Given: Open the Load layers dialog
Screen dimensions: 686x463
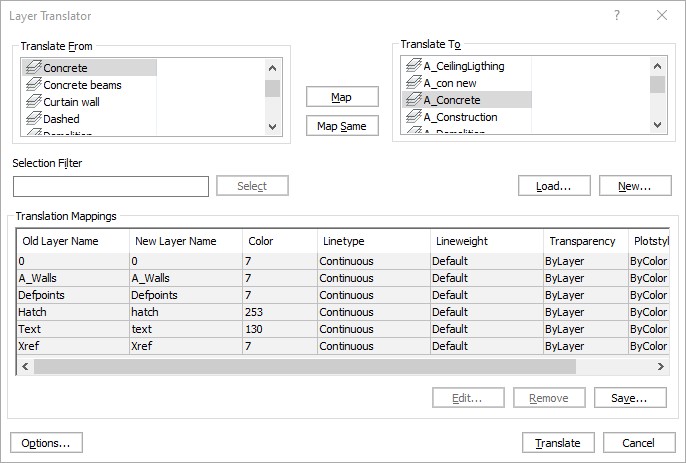Looking at the screenshot, I should click(553, 186).
